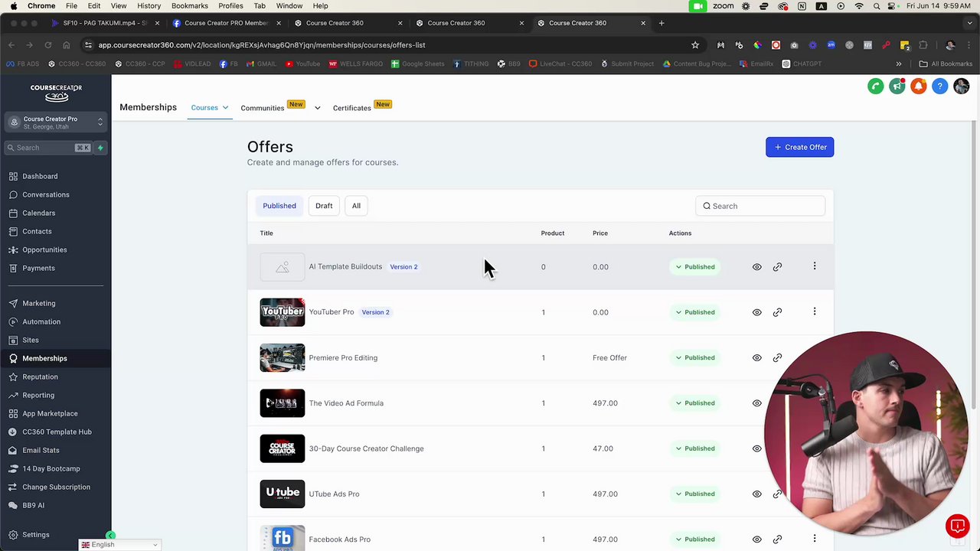Open the Profiles menu in menu bar
This screenshot has width=980, height=551.
230,6
